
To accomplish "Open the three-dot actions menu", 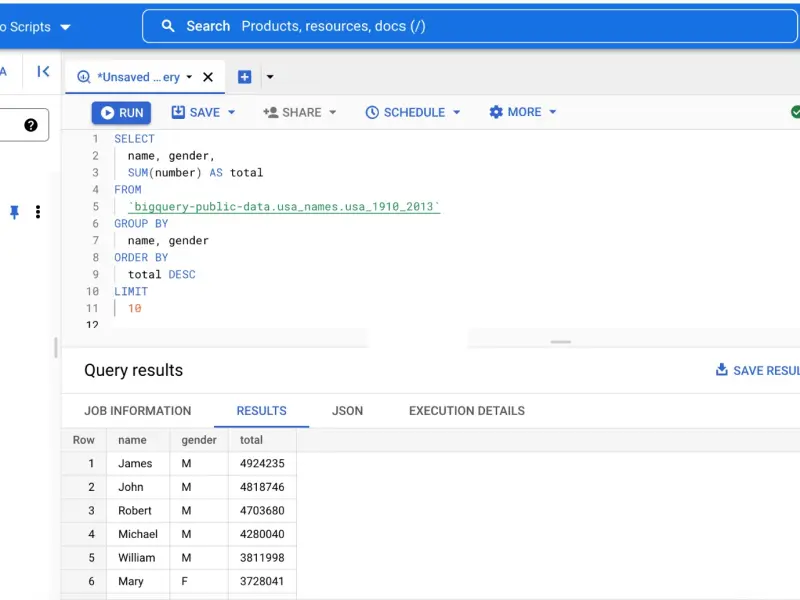I will coord(38,212).
